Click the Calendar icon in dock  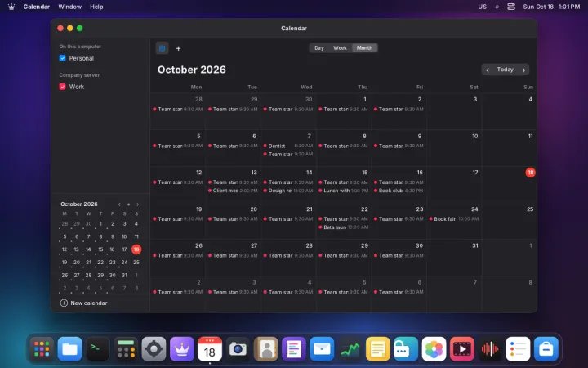210,349
